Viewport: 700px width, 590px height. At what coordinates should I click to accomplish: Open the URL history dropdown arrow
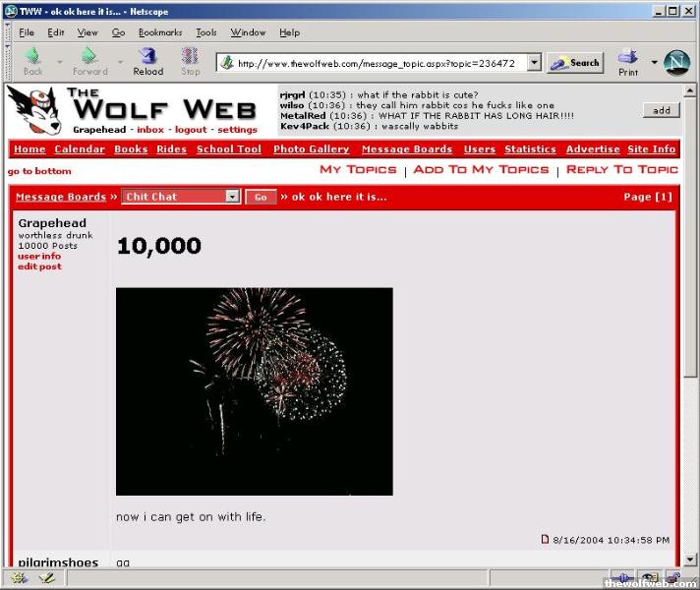(534, 62)
